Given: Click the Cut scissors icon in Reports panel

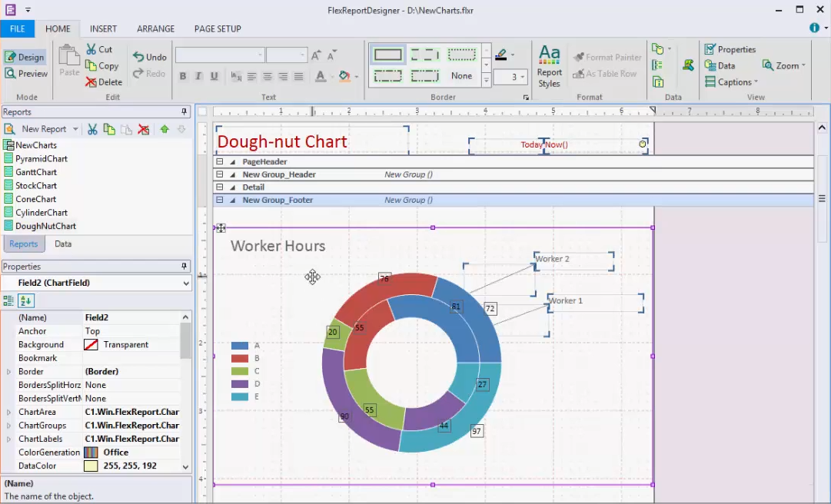Looking at the screenshot, I should [x=91, y=129].
